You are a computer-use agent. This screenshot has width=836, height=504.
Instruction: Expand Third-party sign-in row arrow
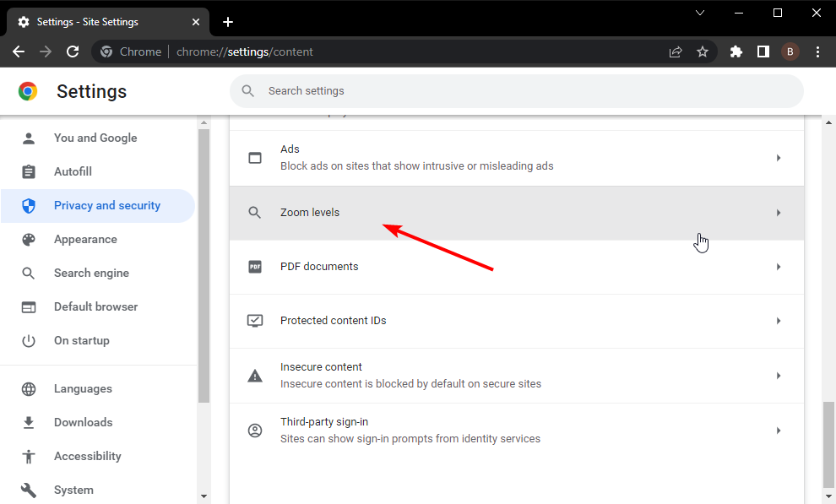(779, 431)
